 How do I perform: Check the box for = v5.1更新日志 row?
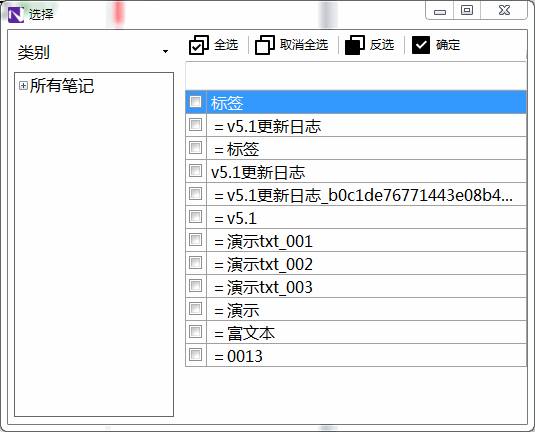196,125
